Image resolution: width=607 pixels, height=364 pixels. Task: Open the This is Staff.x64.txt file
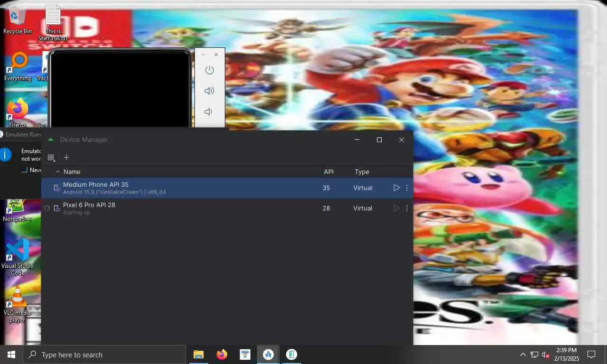(x=53, y=23)
